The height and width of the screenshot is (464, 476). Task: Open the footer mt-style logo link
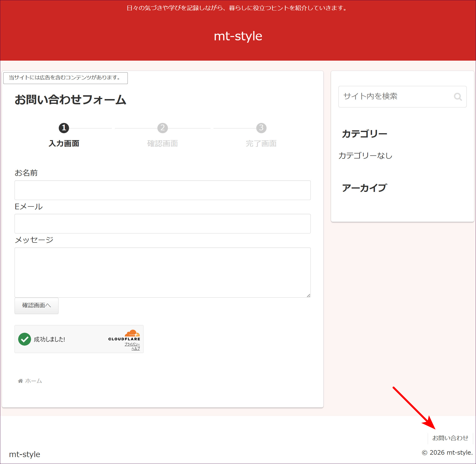25,454
